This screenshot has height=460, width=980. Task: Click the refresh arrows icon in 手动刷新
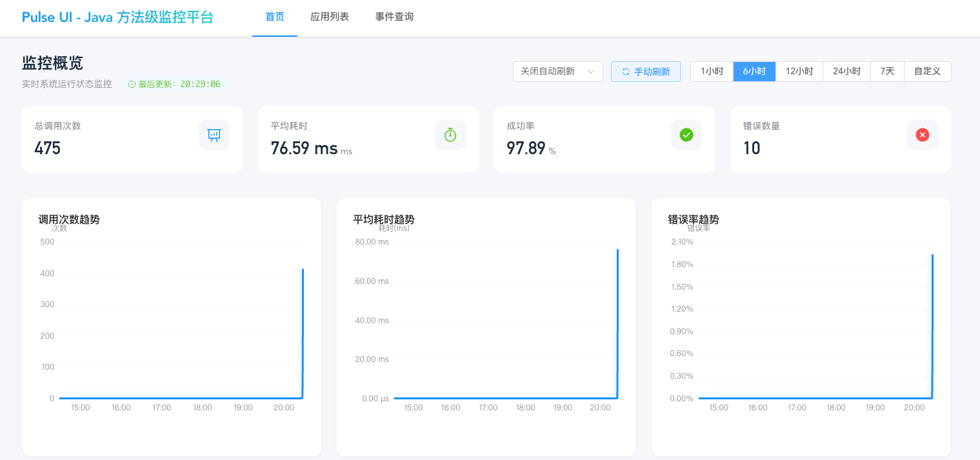pos(625,72)
